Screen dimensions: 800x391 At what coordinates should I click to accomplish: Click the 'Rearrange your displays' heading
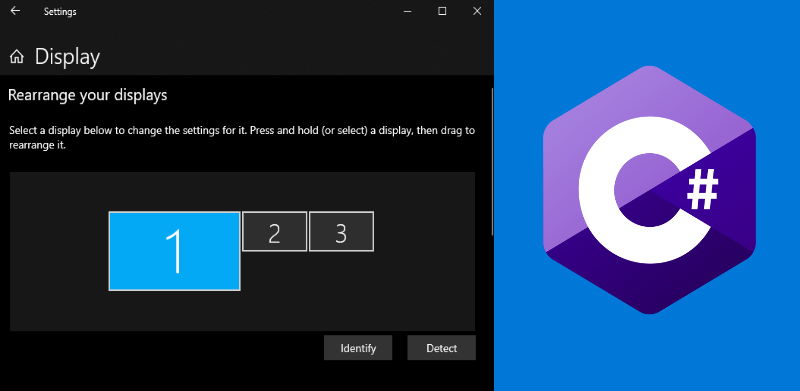[88, 95]
